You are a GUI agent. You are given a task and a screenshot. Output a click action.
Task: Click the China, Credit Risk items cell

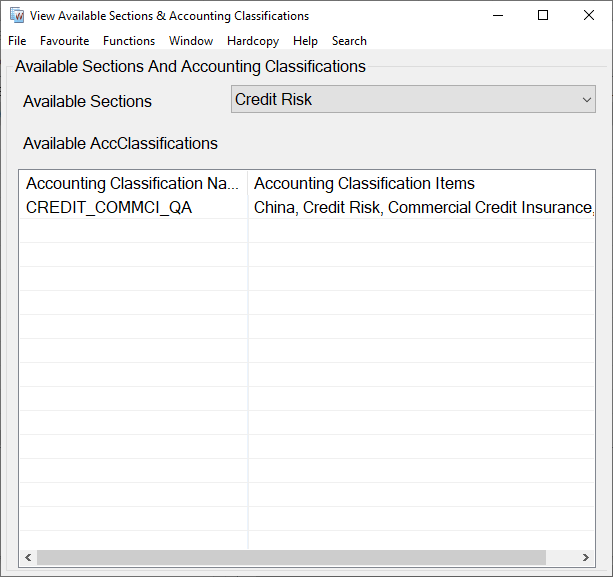click(x=421, y=207)
